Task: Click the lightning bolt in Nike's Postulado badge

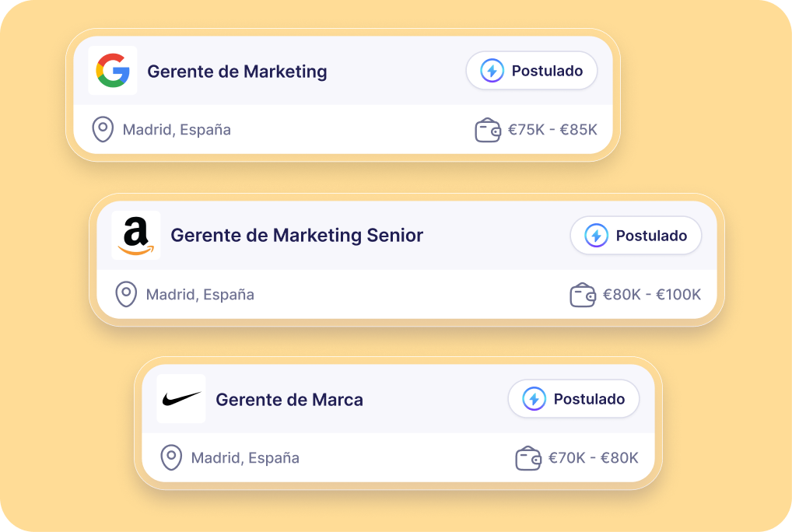Action: click(534, 399)
